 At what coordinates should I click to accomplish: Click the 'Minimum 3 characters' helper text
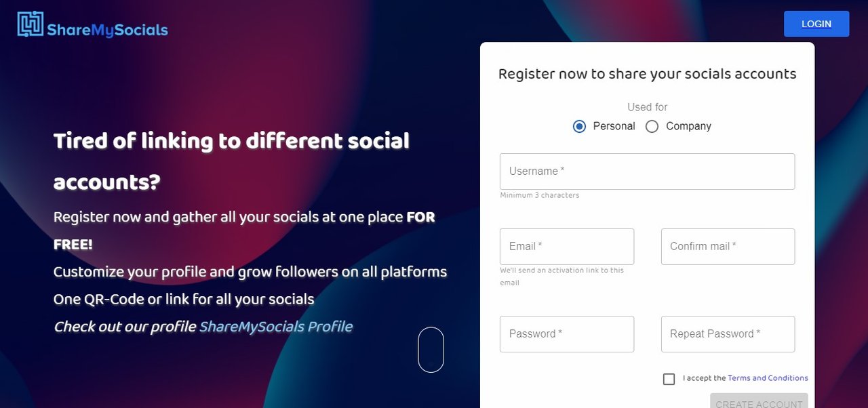point(540,195)
